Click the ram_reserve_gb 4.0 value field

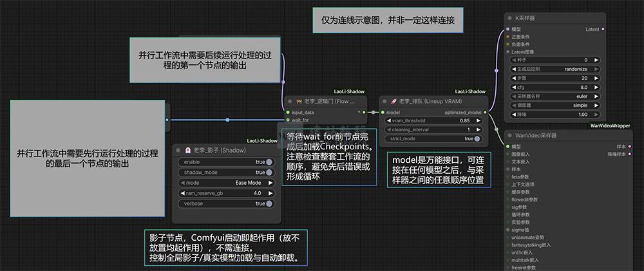click(x=227, y=193)
